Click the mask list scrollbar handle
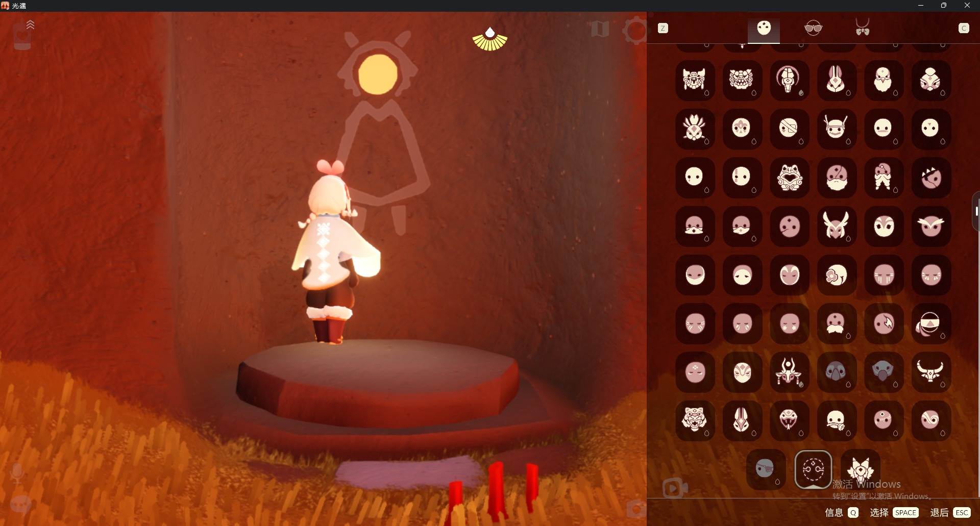The image size is (980, 526). pos(976,211)
